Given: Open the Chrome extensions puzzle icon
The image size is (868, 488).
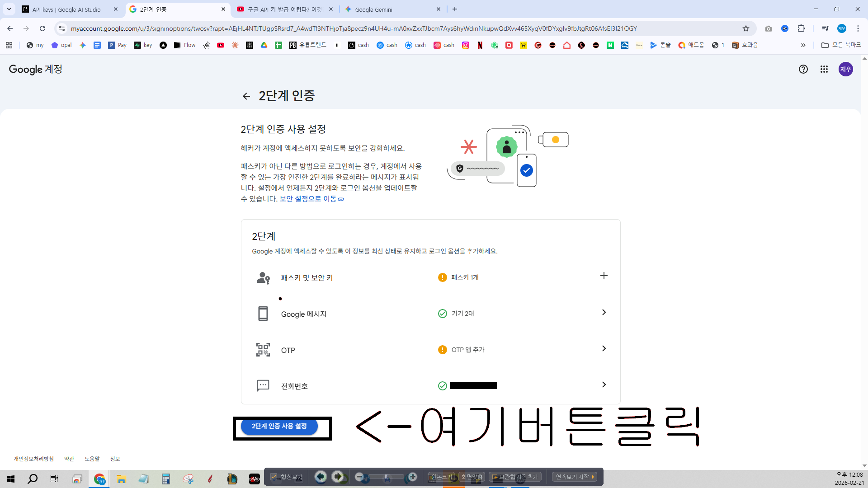Looking at the screenshot, I should pyautogui.click(x=801, y=28).
